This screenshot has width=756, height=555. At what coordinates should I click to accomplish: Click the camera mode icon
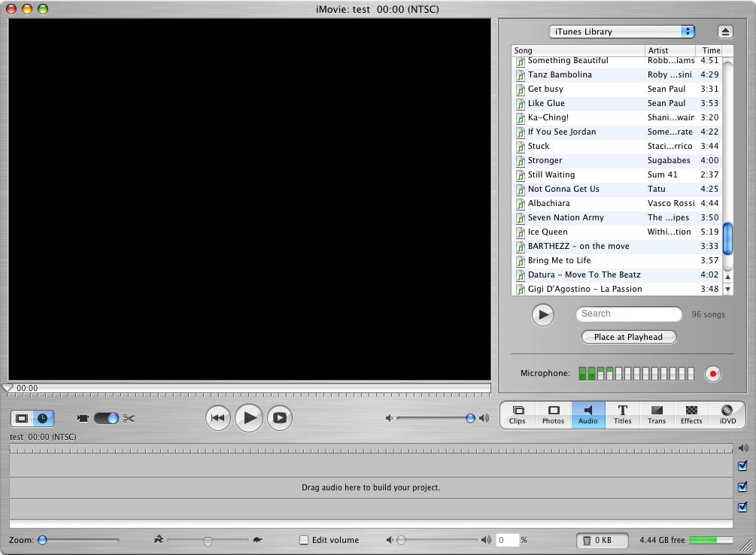pos(83,419)
